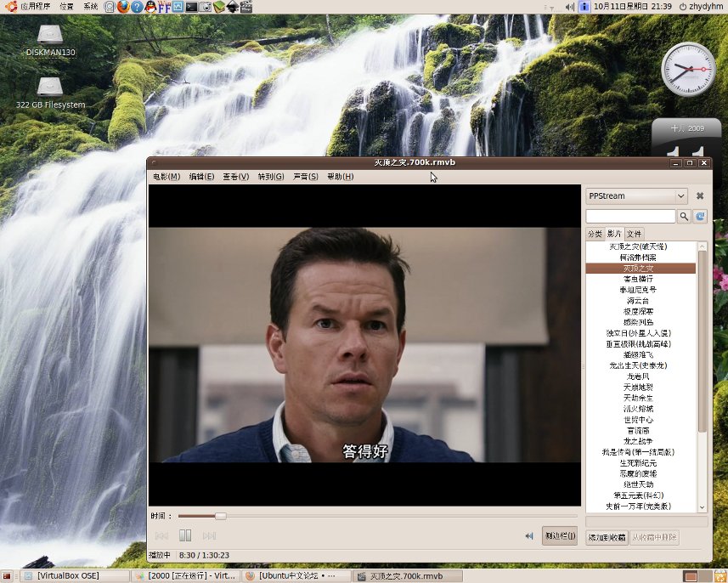Skip to previous track button

tap(161, 535)
